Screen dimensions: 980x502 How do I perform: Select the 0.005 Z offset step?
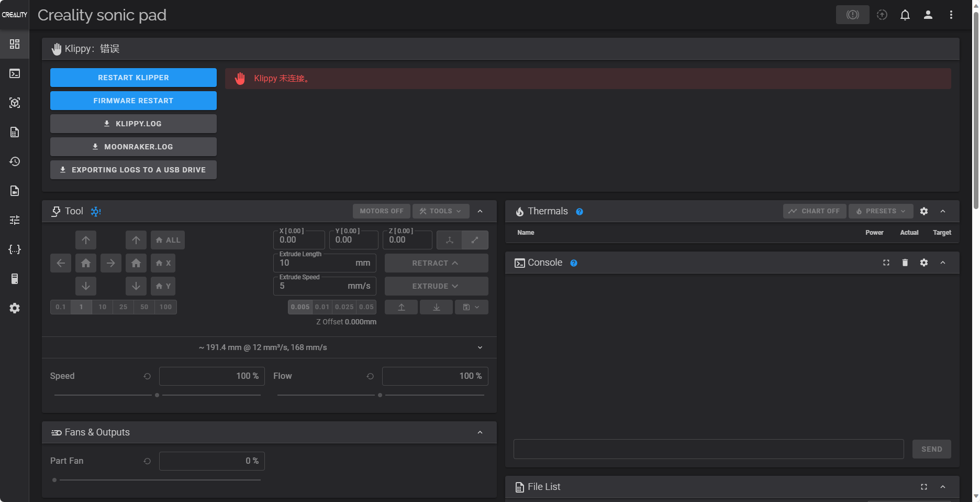tap(300, 307)
